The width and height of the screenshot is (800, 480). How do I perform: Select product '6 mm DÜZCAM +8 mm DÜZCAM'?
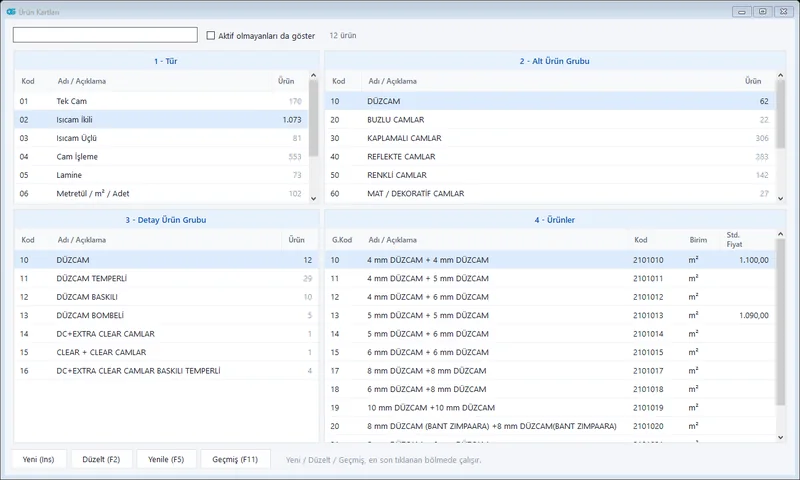click(550, 389)
